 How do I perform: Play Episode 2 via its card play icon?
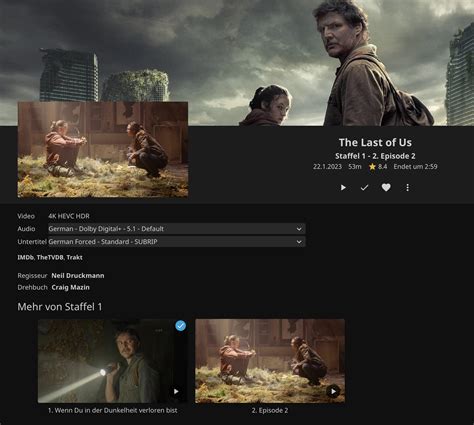pyautogui.click(x=333, y=391)
